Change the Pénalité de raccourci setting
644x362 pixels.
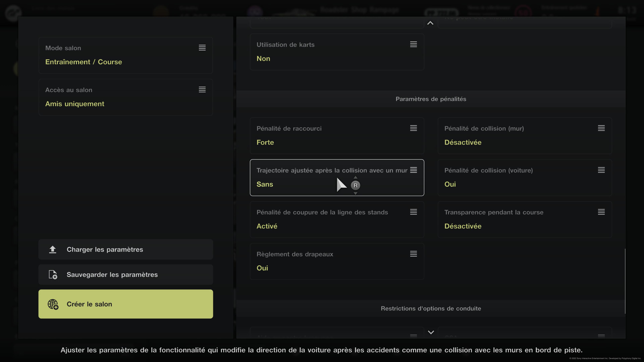(x=337, y=136)
